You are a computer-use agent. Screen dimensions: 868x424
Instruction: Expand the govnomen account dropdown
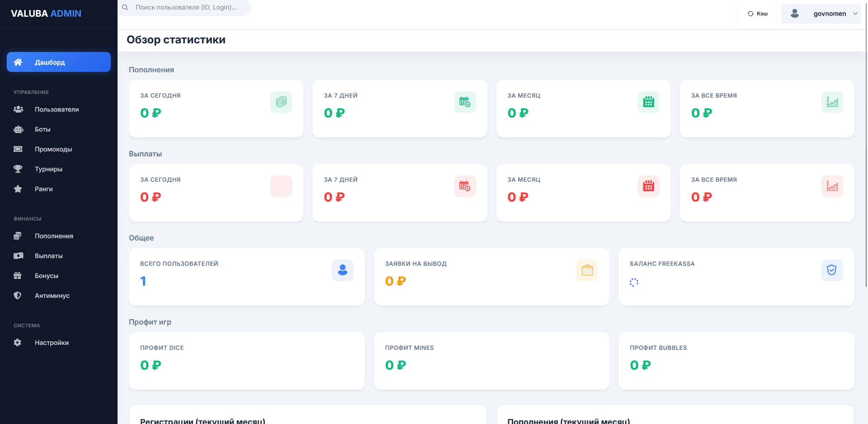coord(821,14)
